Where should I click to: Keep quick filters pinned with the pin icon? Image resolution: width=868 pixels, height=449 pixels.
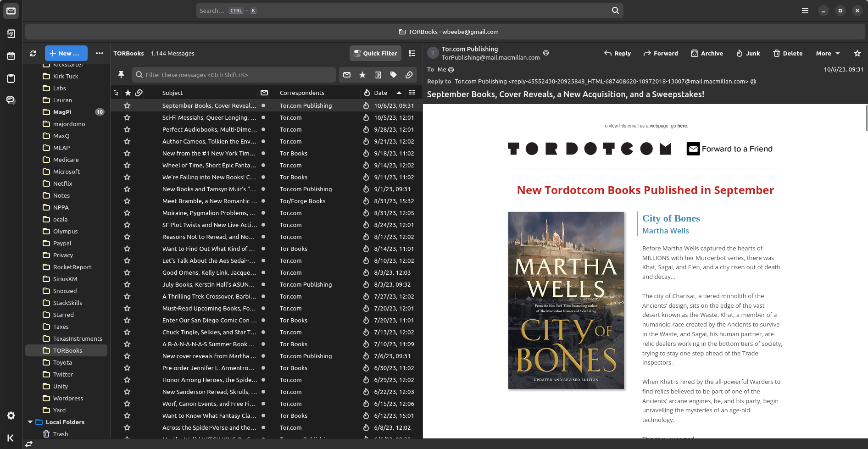tap(121, 75)
